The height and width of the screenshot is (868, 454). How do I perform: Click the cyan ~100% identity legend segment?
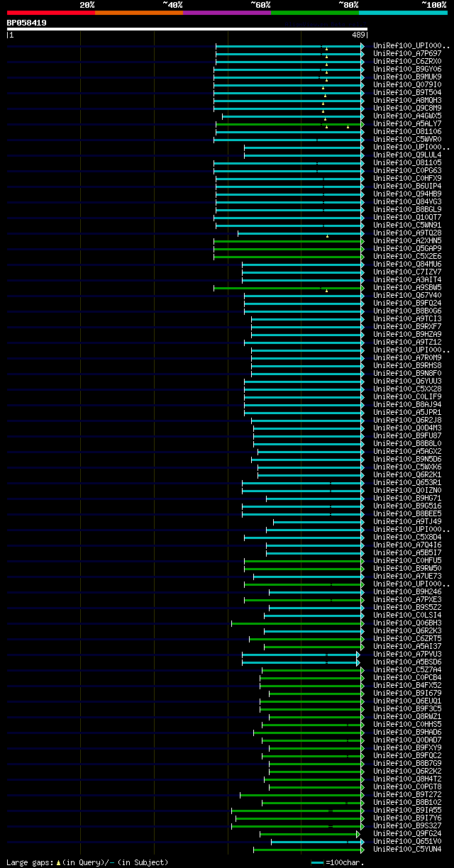point(403,13)
